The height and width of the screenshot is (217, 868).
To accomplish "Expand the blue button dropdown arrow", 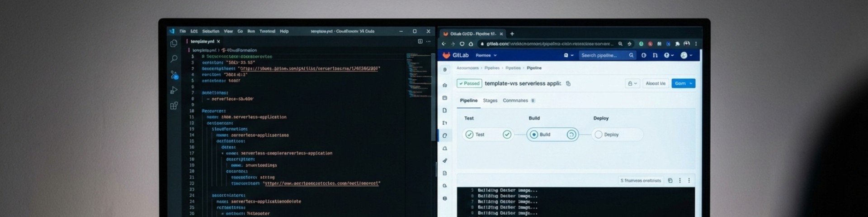I will pyautogui.click(x=691, y=83).
